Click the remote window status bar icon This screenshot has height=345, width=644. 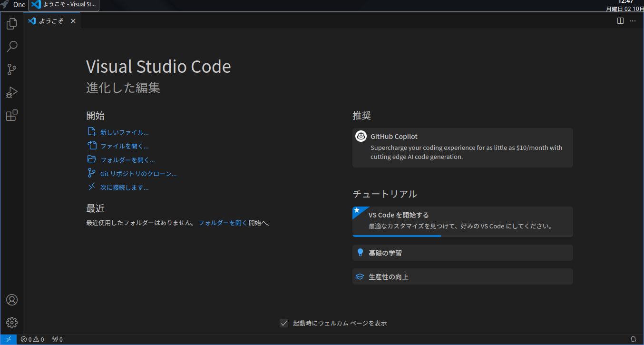9,339
